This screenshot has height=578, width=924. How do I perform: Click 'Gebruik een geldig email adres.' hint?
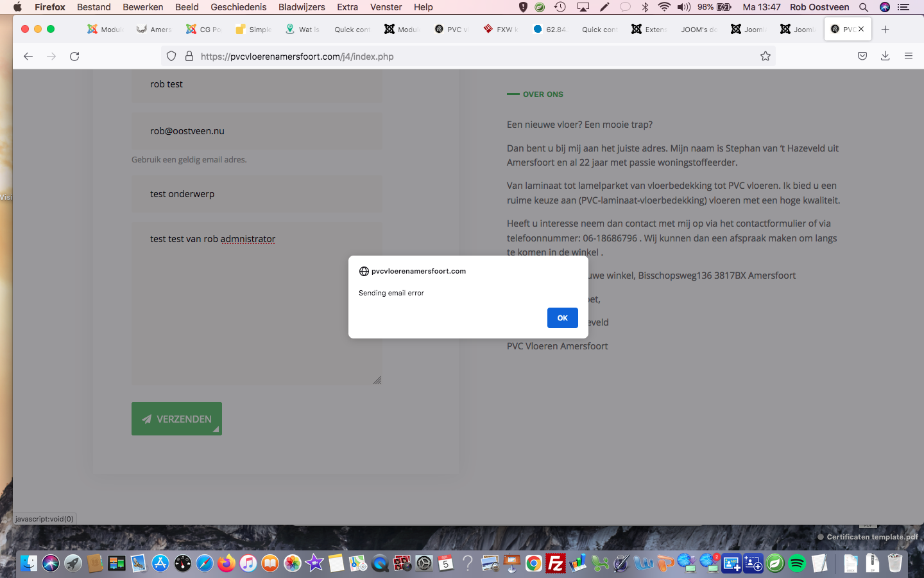[189, 160]
